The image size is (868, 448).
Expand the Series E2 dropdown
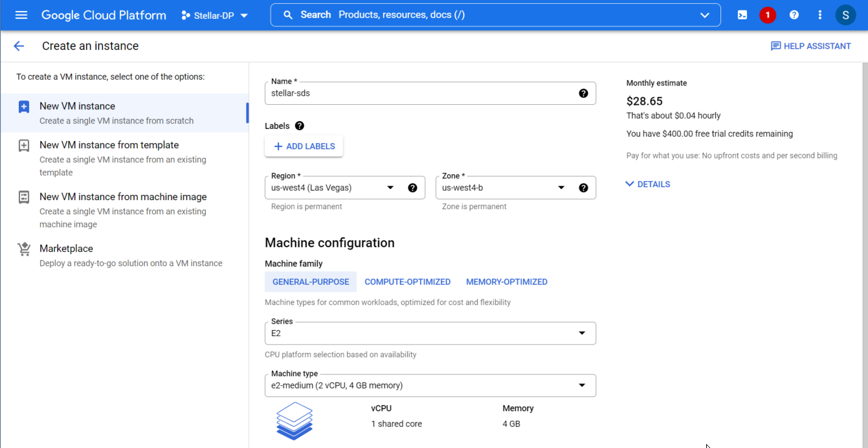pyautogui.click(x=430, y=333)
